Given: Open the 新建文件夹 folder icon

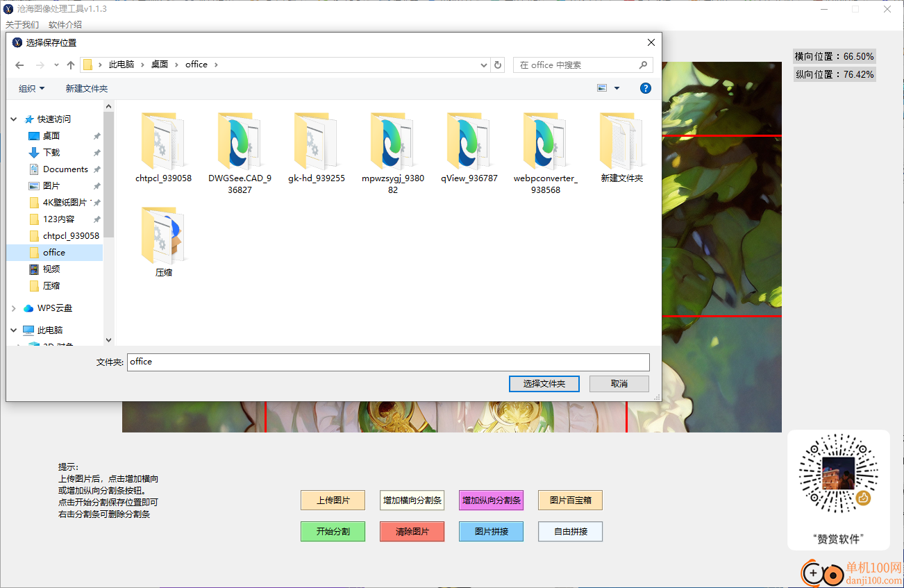Looking at the screenshot, I should coord(621,142).
